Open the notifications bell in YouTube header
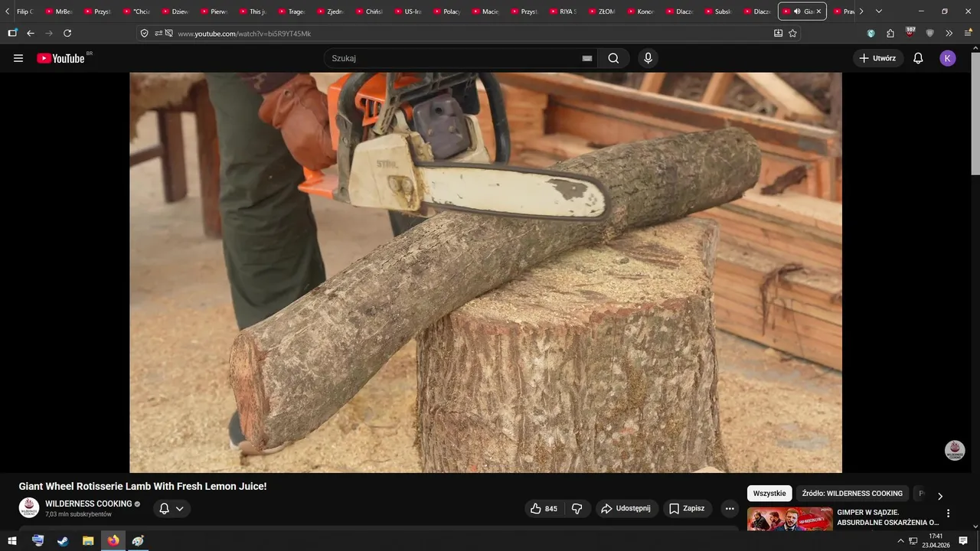 (918, 58)
